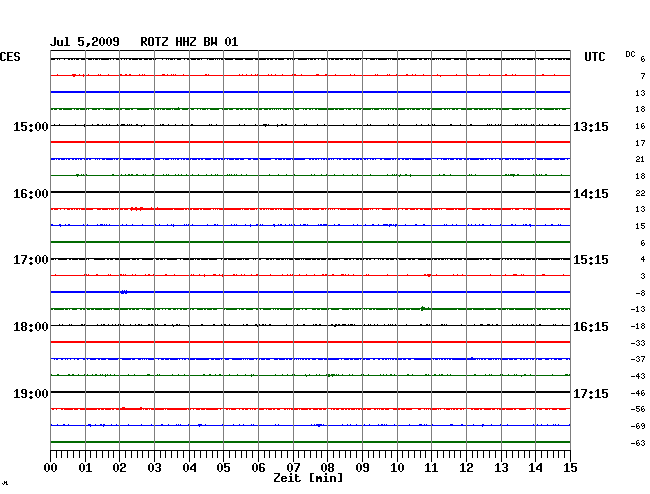Select the 18:00 local time label

(31, 327)
